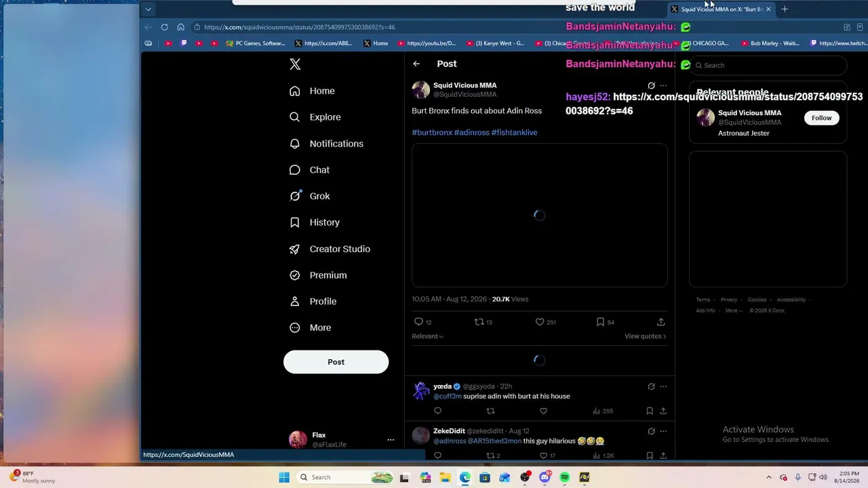The width and height of the screenshot is (868, 488).
Task: Repost the Burt Bronx post
Action: (479, 322)
